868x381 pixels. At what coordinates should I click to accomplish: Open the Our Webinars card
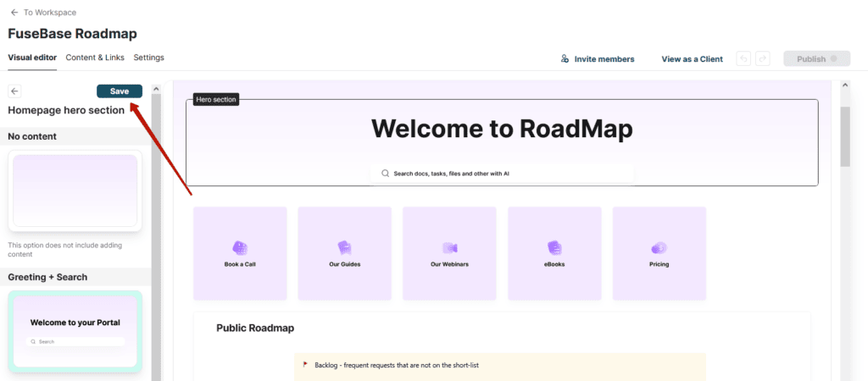[449, 253]
